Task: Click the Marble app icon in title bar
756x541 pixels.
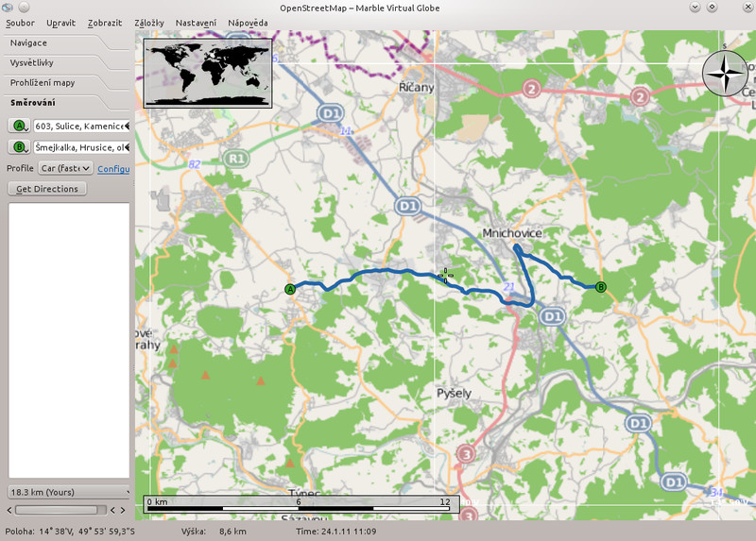Action: point(8,7)
